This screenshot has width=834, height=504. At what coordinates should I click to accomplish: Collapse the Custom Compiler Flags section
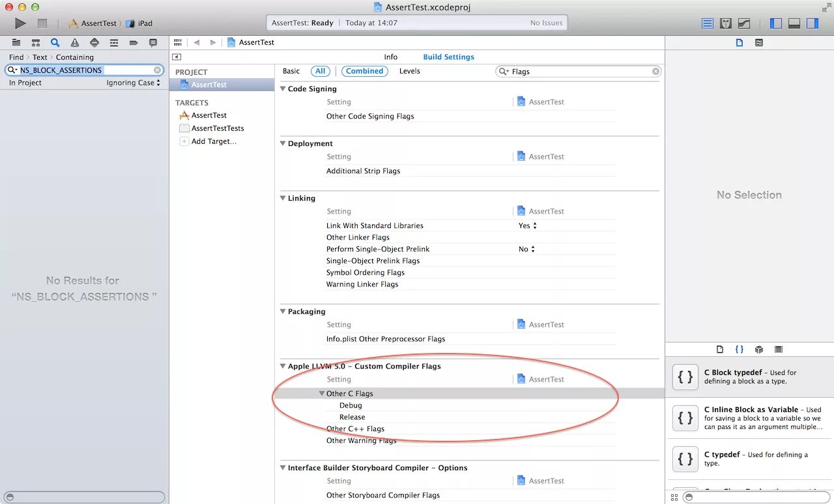point(283,366)
